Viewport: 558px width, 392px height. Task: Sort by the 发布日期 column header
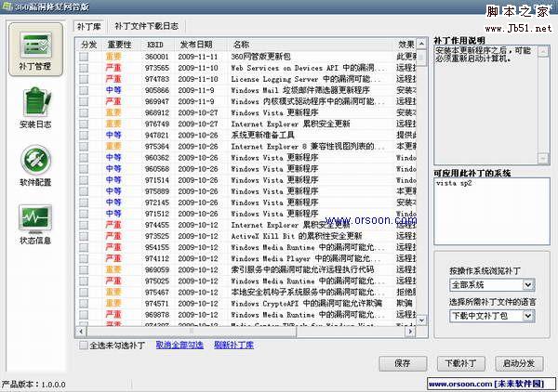click(x=196, y=45)
